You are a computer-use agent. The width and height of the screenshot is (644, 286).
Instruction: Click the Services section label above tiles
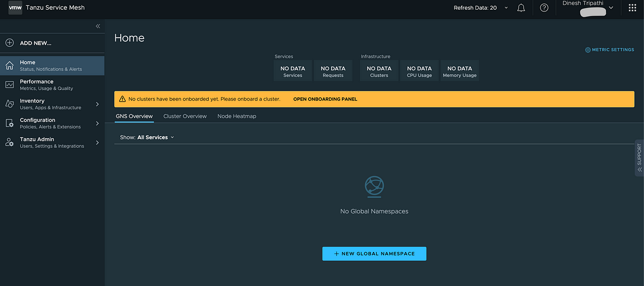pyautogui.click(x=284, y=56)
